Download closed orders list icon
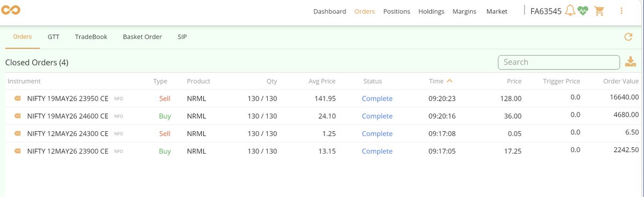Image resolution: width=644 pixels, height=197 pixels. point(631,62)
